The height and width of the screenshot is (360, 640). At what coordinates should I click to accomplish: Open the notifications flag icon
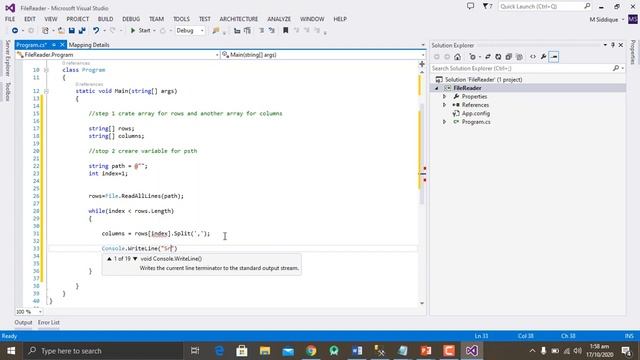487,6
